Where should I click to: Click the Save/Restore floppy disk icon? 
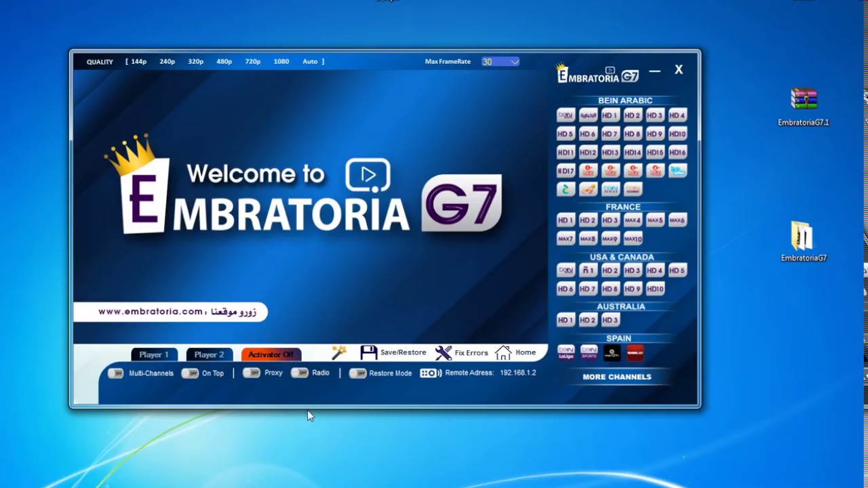(x=368, y=352)
